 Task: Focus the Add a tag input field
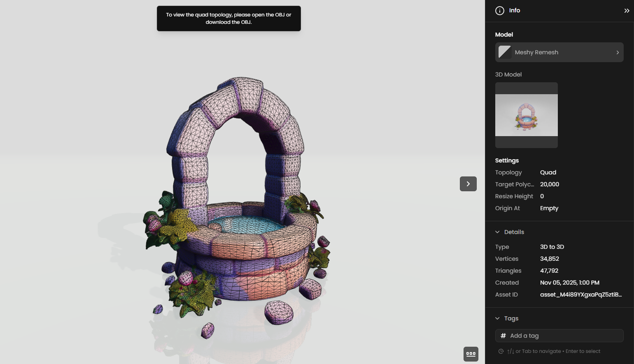tap(564, 336)
